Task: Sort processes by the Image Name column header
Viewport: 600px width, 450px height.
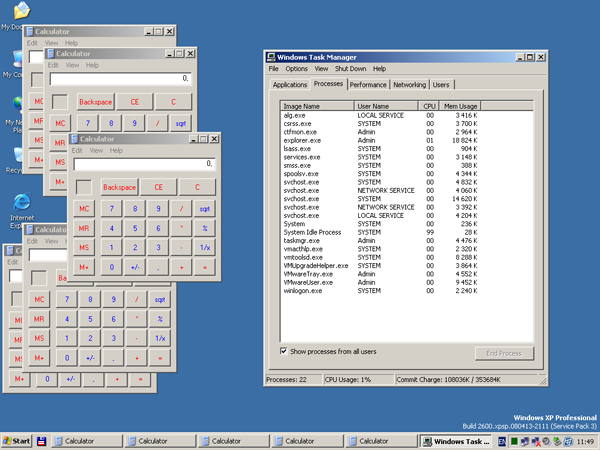Action: [317, 106]
